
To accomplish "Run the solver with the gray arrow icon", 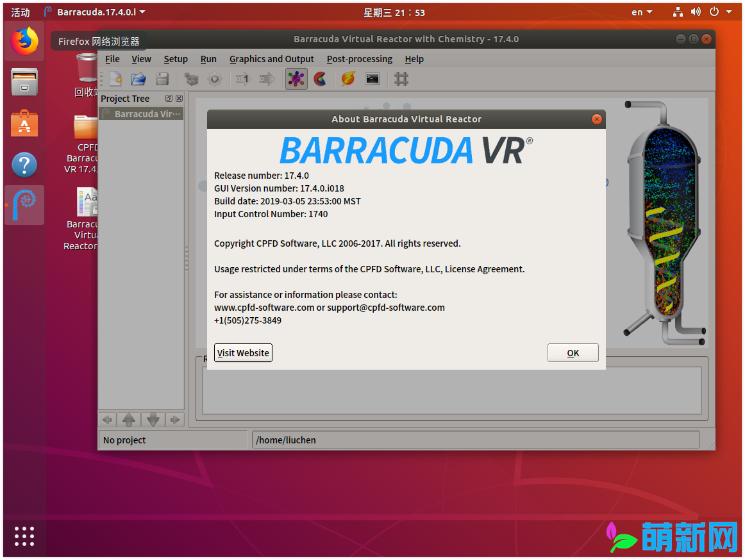I will (x=267, y=78).
